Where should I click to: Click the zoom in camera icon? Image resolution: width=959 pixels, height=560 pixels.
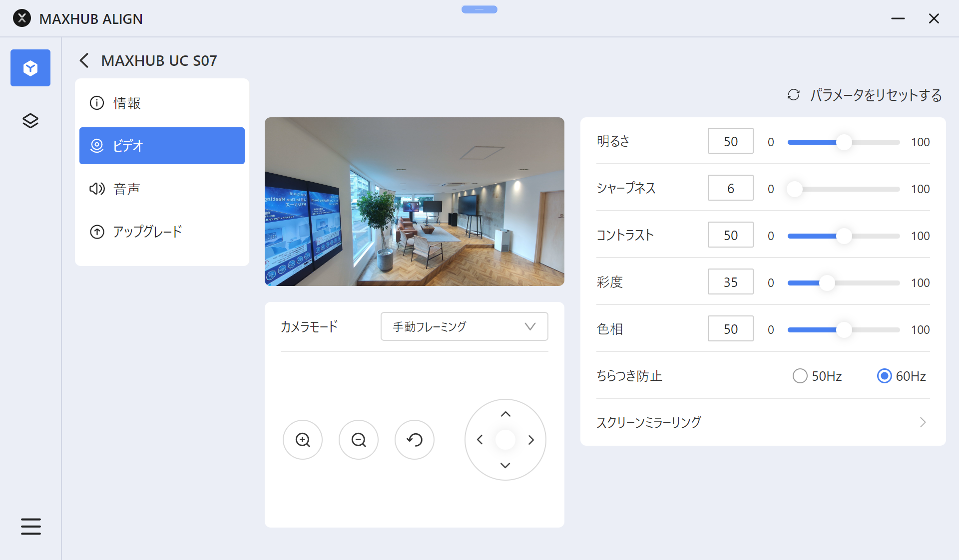point(303,440)
